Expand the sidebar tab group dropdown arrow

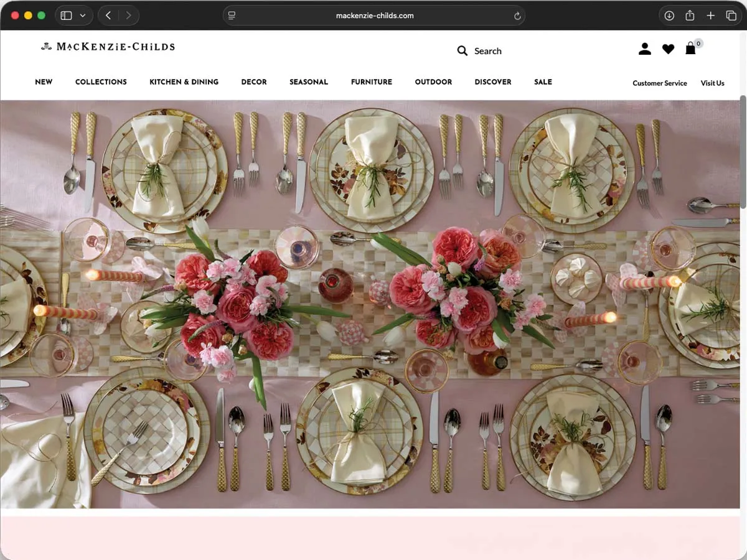coord(83,16)
